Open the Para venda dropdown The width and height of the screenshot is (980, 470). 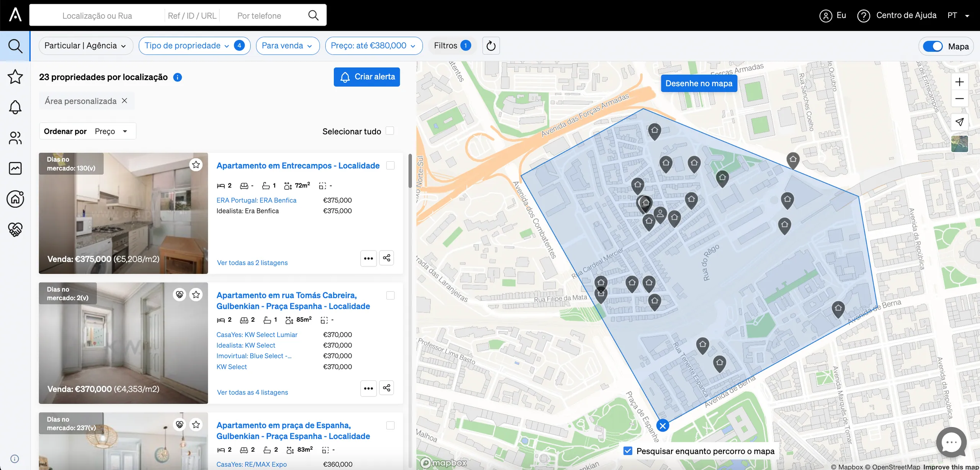coord(288,46)
